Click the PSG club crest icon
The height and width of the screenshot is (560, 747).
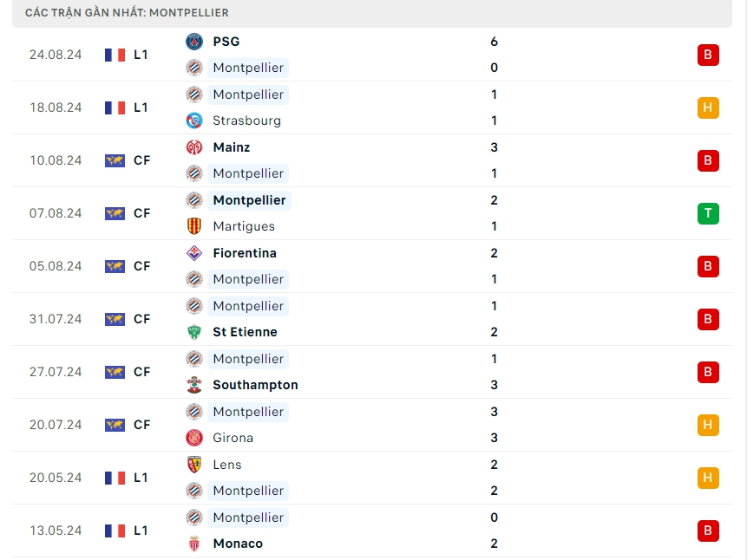coord(194,42)
